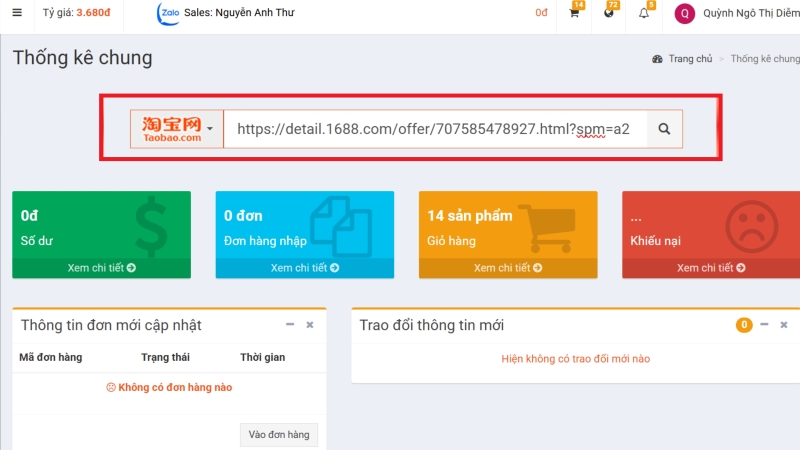
Task: Click the product URL search field
Action: 435,129
